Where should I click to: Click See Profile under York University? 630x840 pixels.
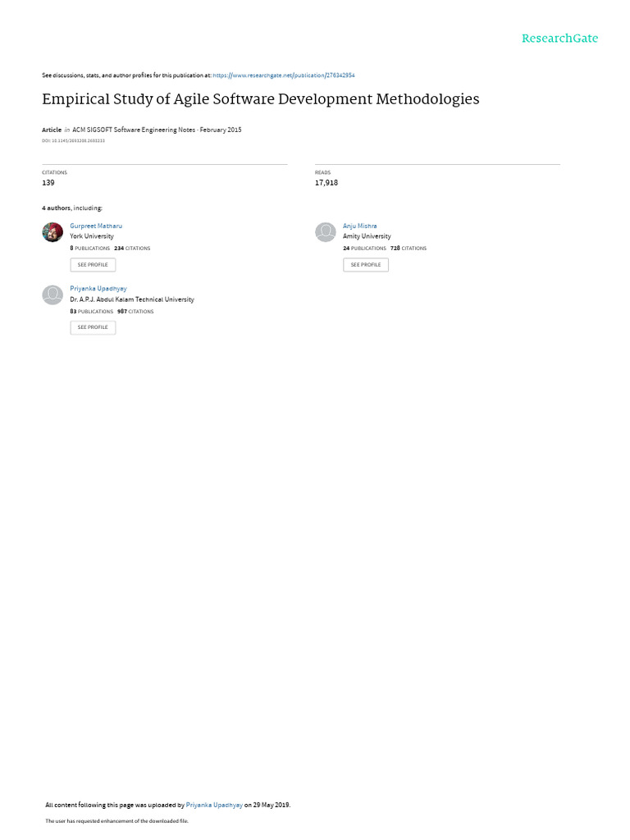[93, 265]
